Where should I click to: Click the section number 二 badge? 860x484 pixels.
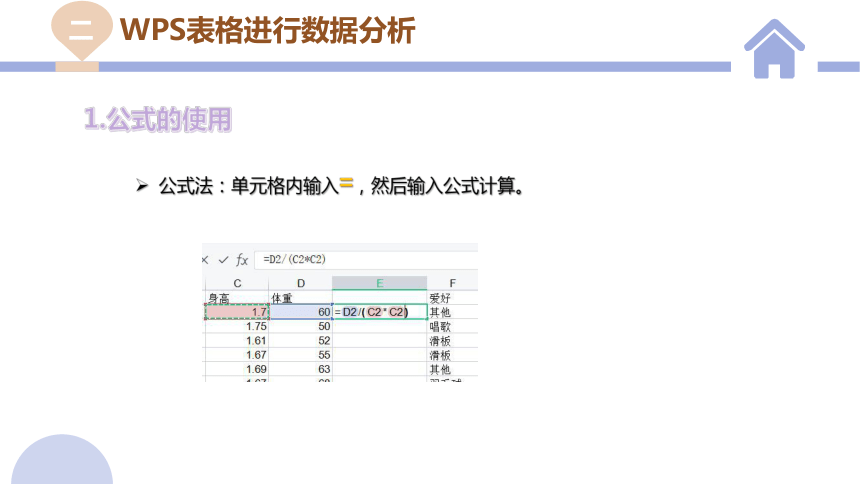(x=81, y=30)
